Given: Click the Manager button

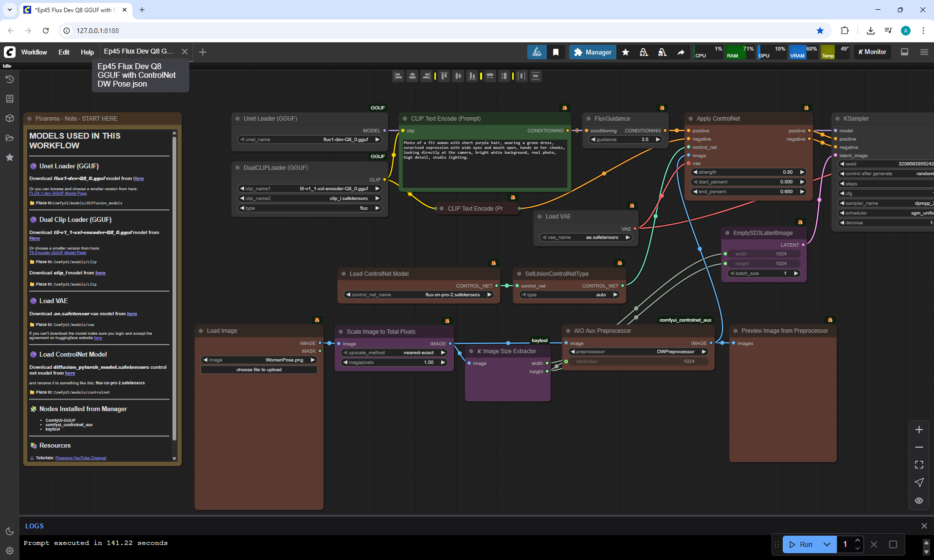Looking at the screenshot, I should [x=593, y=52].
